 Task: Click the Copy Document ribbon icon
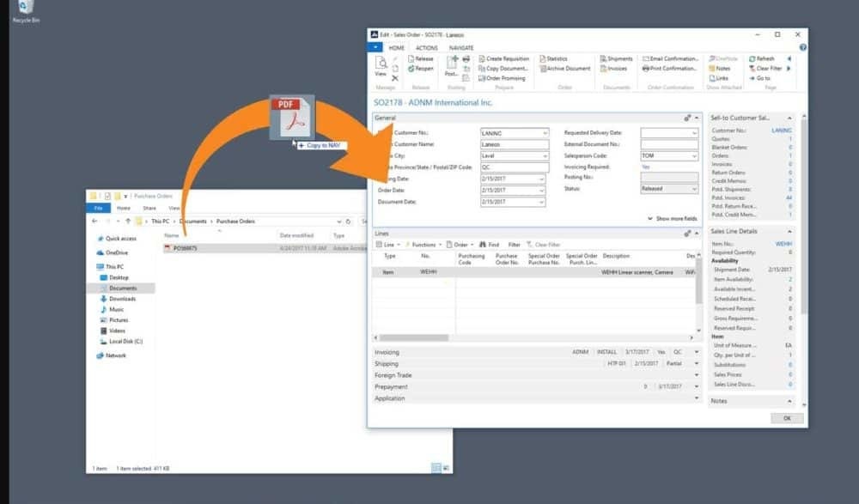point(482,69)
